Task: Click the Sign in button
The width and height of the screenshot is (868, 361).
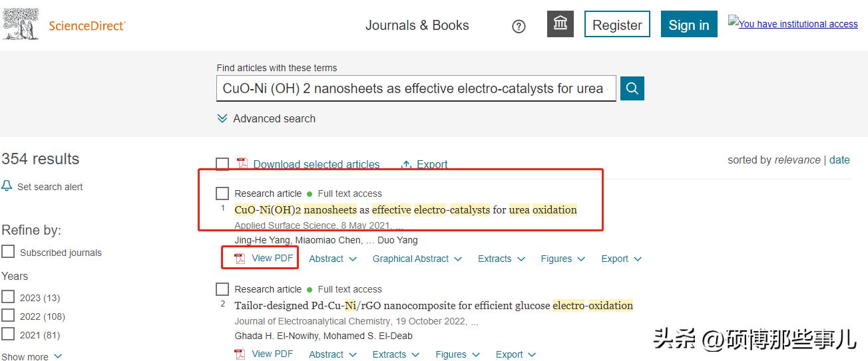Action: pyautogui.click(x=688, y=25)
